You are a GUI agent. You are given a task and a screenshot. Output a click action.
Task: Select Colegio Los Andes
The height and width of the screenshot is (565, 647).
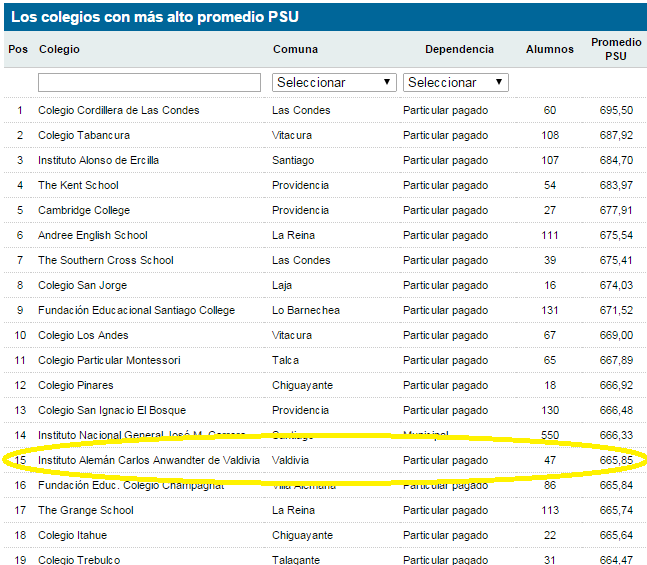point(83,335)
